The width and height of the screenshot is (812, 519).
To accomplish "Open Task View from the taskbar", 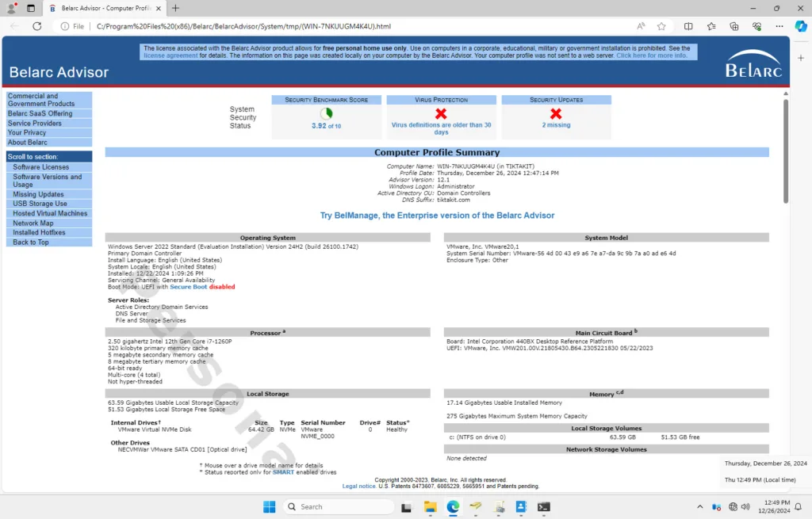I will [x=407, y=507].
